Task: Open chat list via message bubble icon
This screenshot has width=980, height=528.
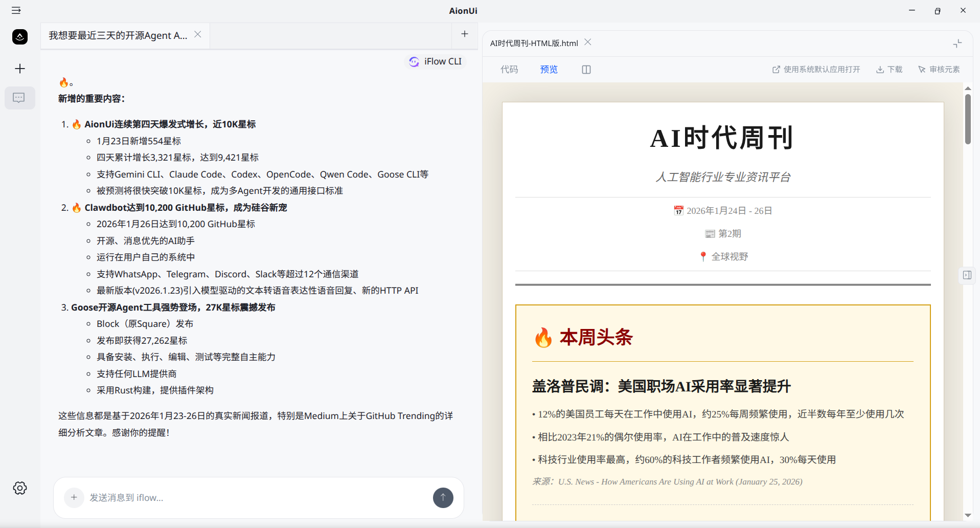Action: click(19, 98)
